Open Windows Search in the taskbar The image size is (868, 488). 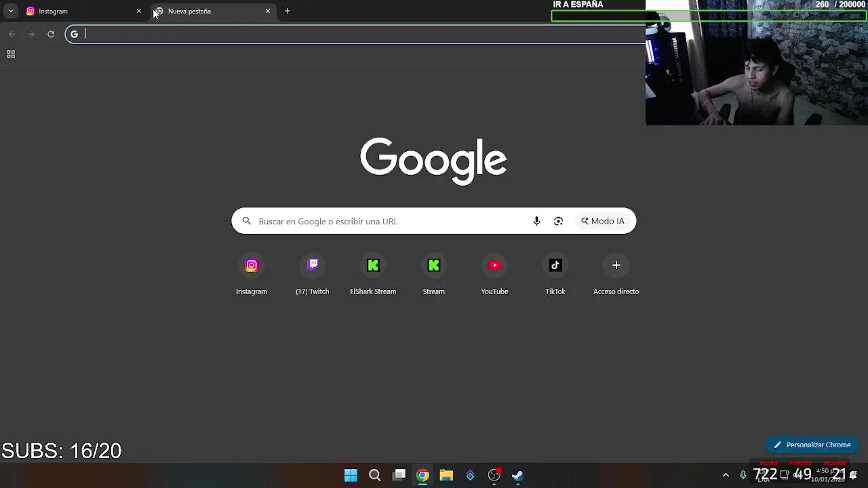tap(374, 475)
